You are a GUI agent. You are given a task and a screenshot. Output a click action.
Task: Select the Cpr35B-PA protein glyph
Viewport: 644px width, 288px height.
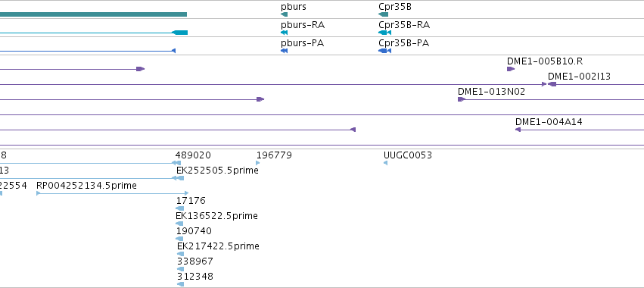(x=385, y=51)
